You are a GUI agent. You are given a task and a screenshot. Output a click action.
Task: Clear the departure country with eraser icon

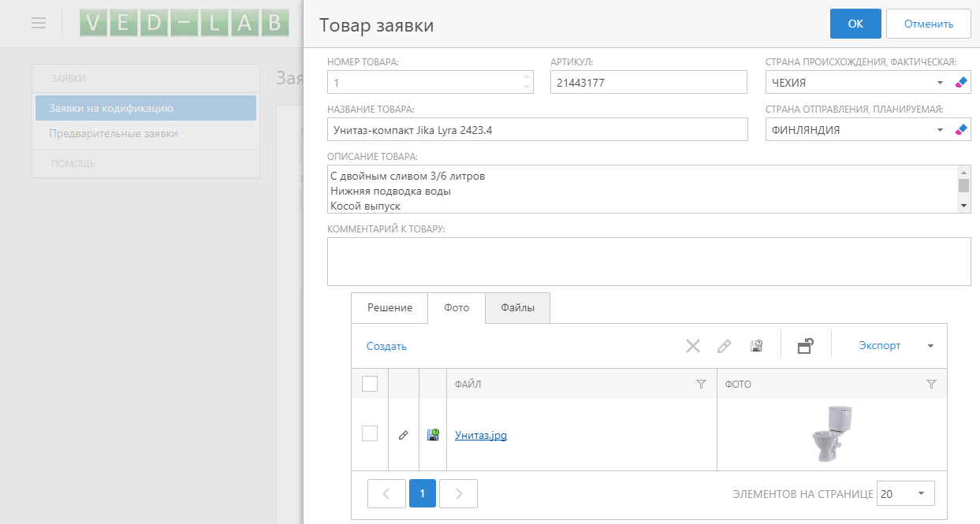coord(960,130)
